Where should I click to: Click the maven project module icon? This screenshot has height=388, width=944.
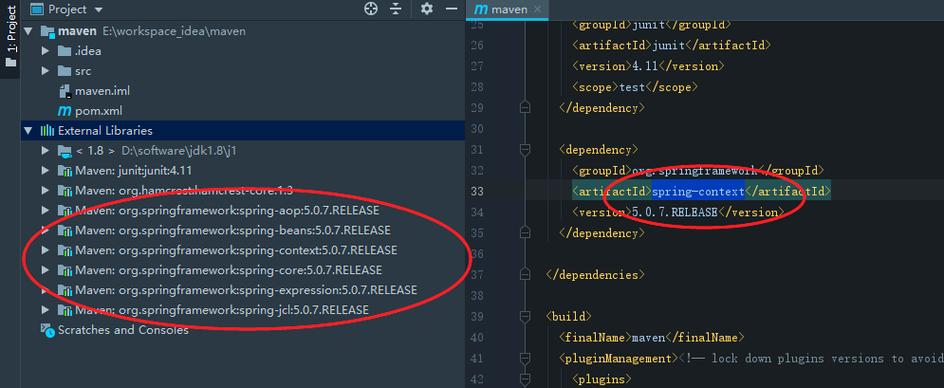[48, 31]
